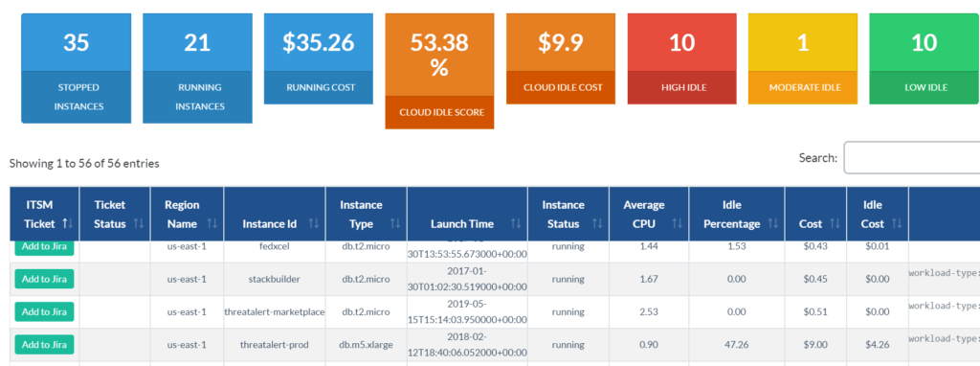This screenshot has height=366, width=980.
Task: Open the Stopped Instances summary card
Action: (77, 68)
